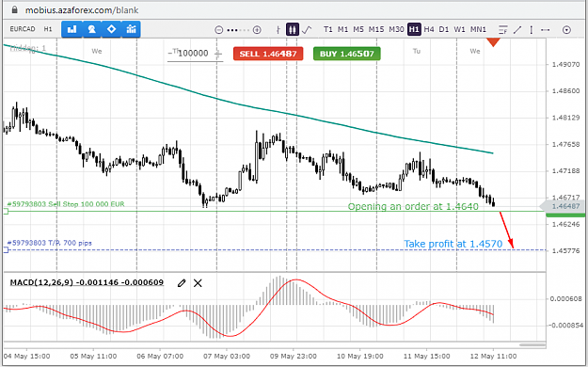Select the H1 timeframe

pyautogui.click(x=414, y=29)
